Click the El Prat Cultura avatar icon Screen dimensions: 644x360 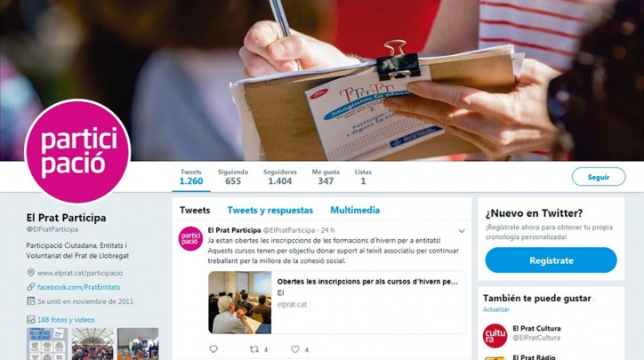click(495, 336)
